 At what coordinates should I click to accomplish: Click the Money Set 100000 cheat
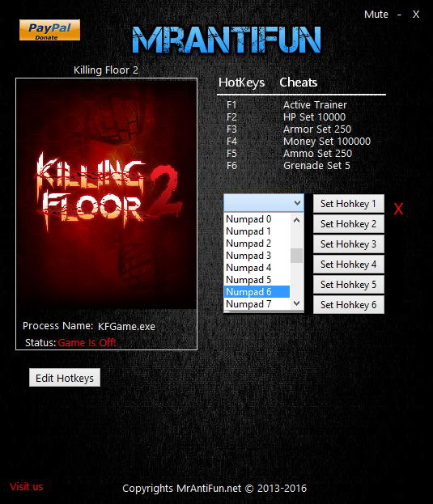click(x=327, y=141)
